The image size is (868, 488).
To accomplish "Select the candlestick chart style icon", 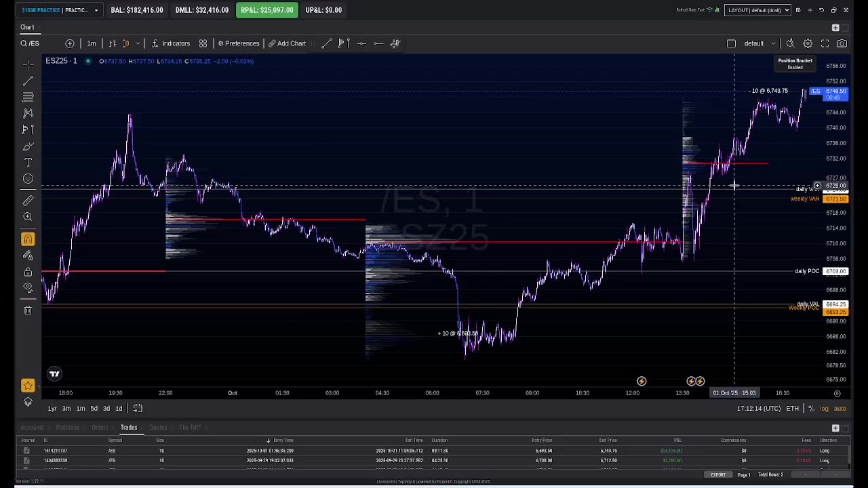I will tap(125, 43).
